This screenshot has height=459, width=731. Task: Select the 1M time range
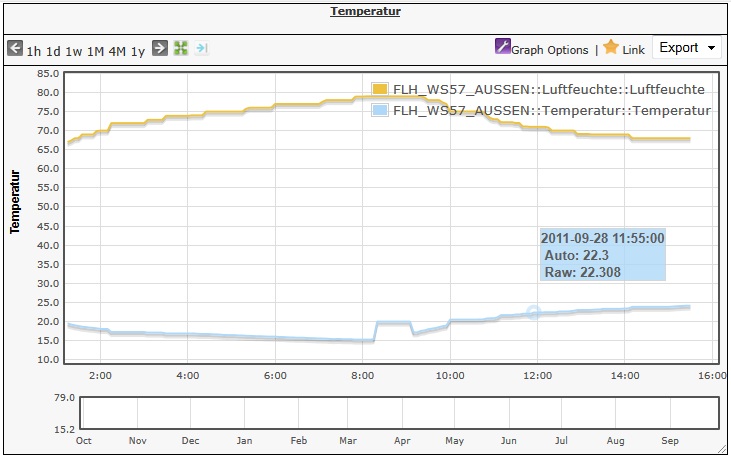point(95,51)
